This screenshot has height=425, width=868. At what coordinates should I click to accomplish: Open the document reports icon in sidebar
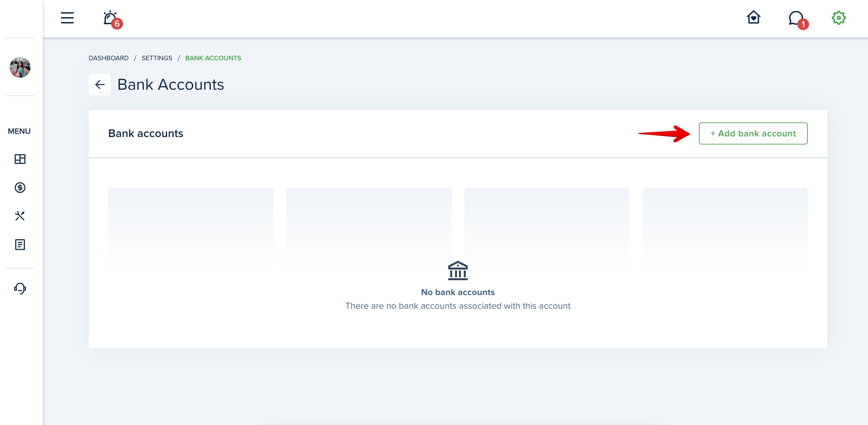20,244
